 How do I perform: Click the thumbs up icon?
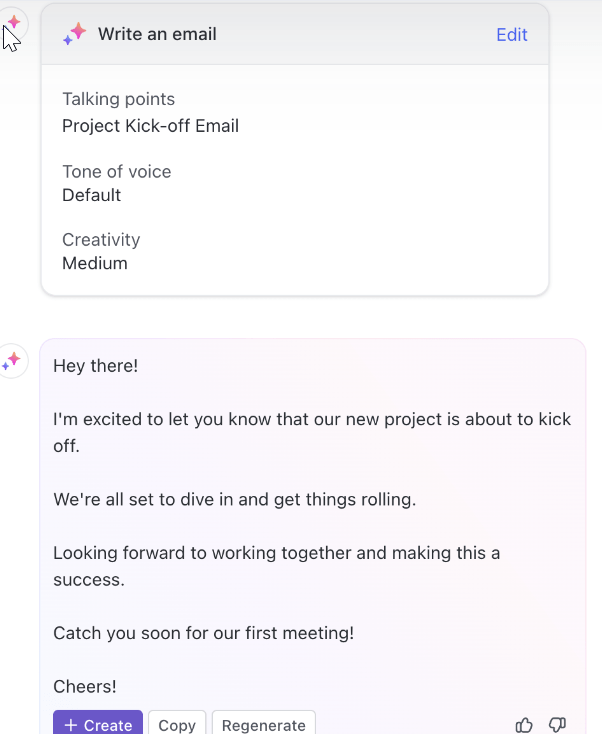click(524, 725)
